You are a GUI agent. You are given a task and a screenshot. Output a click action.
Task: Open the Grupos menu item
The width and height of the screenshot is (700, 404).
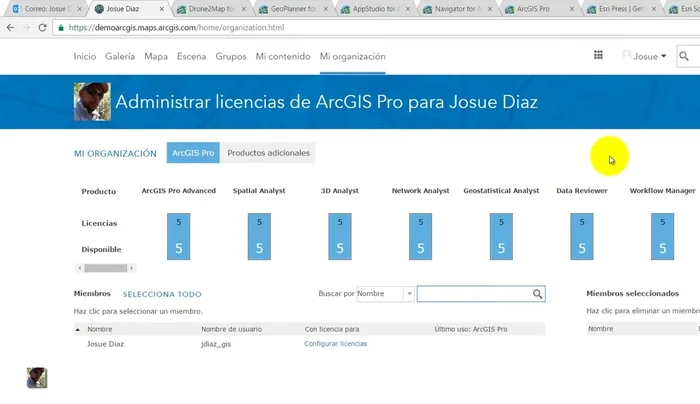pyautogui.click(x=231, y=56)
